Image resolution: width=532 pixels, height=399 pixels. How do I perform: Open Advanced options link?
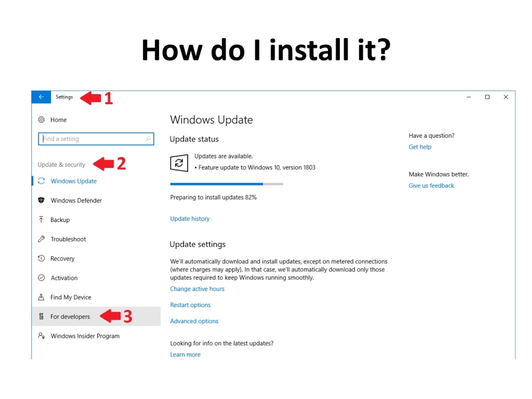pyautogui.click(x=194, y=321)
